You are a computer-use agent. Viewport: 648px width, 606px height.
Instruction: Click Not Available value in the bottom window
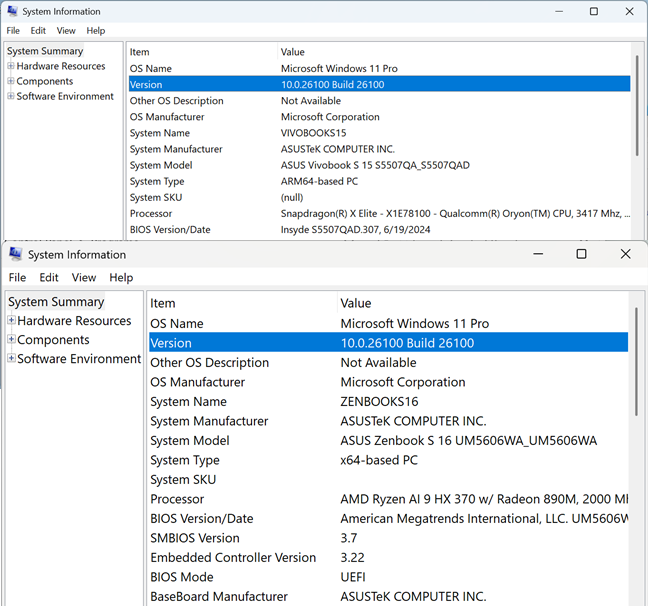coord(378,363)
